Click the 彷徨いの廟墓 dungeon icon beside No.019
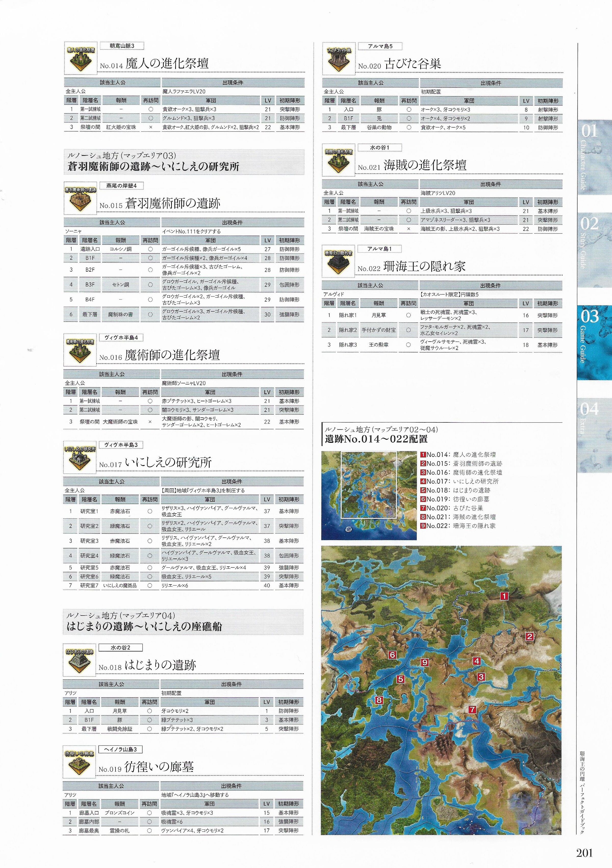 click(79, 762)
